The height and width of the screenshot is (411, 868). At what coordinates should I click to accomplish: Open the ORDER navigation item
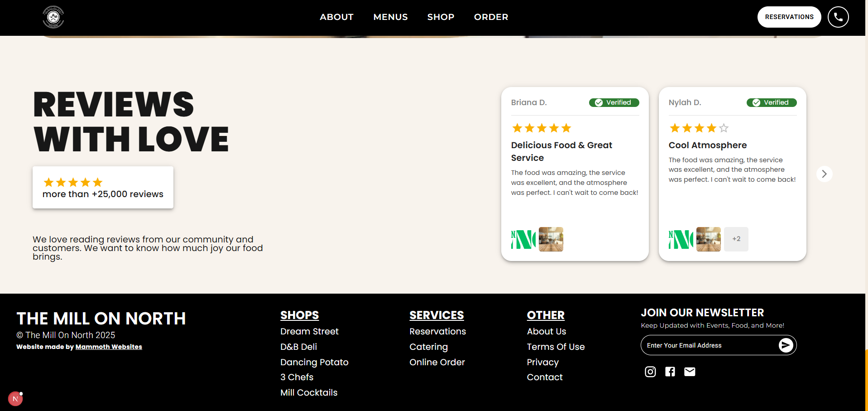click(x=491, y=17)
